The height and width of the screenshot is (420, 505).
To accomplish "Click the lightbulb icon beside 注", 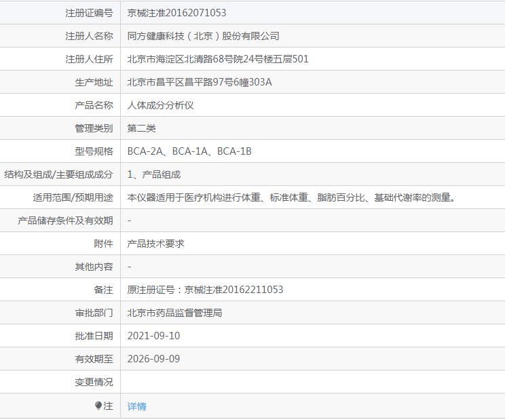I will click(98, 406).
